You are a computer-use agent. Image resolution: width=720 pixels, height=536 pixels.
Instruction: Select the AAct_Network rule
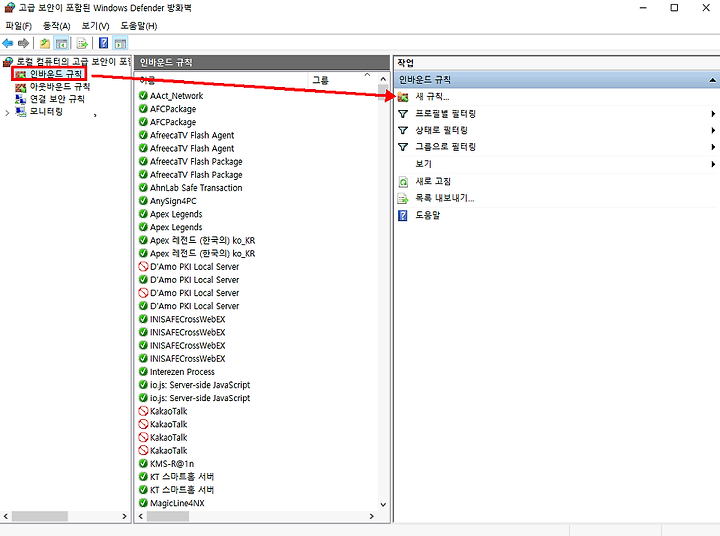click(176, 96)
